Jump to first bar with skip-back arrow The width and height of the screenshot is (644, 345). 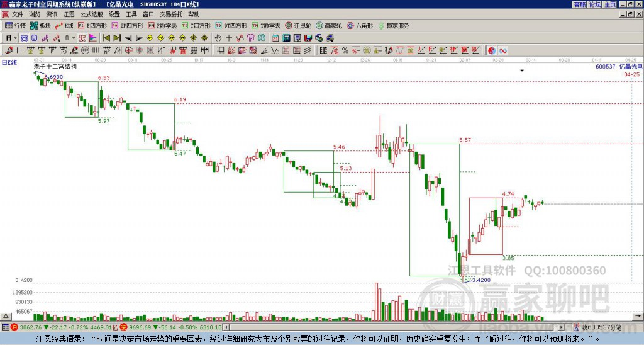pyautogui.click(x=106, y=38)
